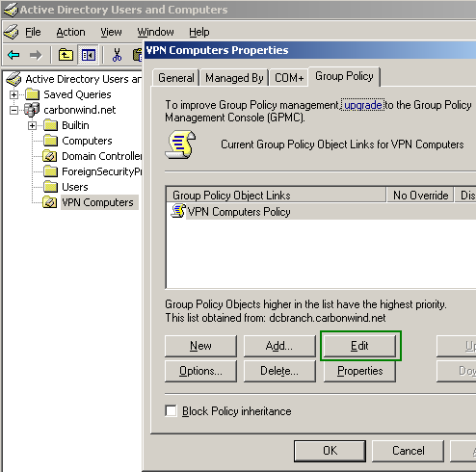
Task: Click the Saved Queries folder icon
Action: click(32, 94)
